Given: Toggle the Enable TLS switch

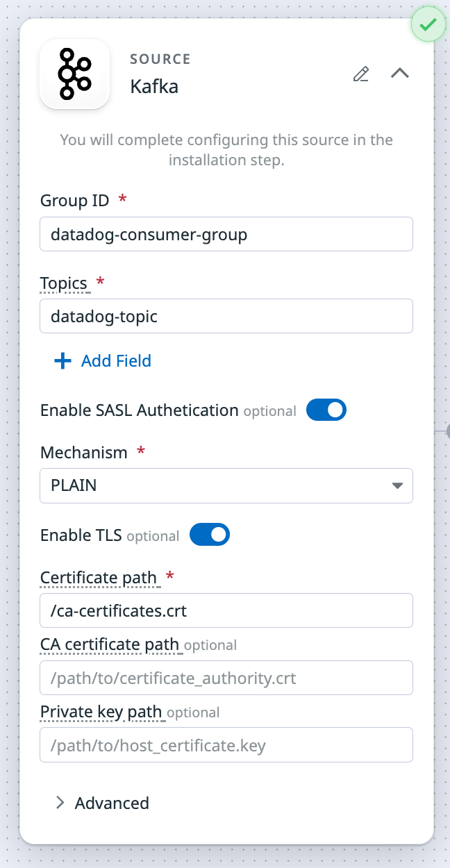Looking at the screenshot, I should coord(209,535).
